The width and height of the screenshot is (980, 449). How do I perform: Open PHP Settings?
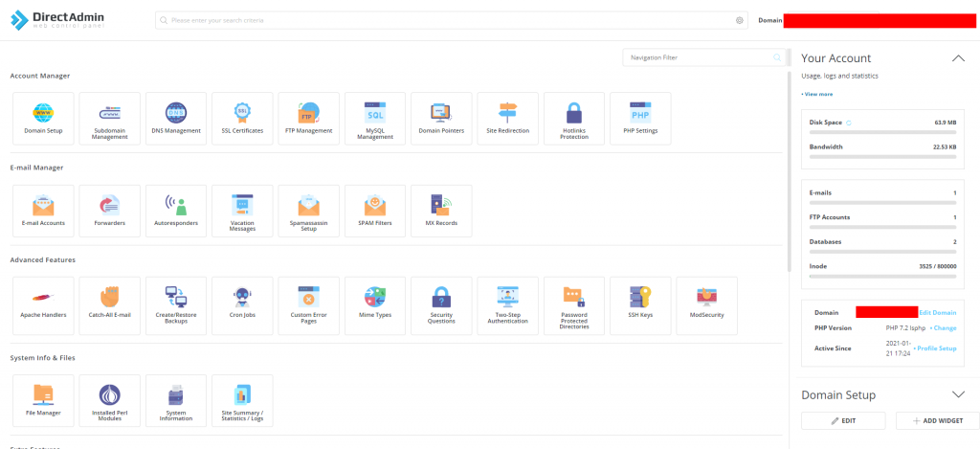tap(640, 119)
